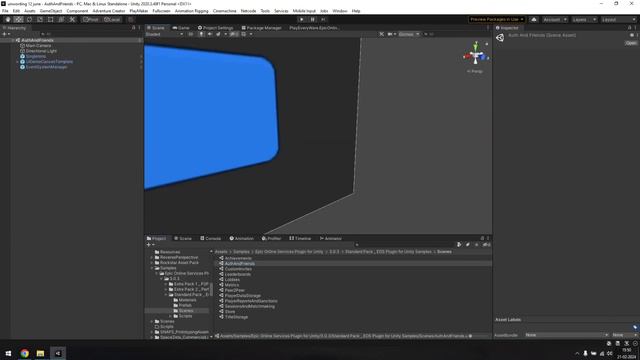
Task: Open Preview Packages in Use dropdown
Action: (x=496, y=19)
